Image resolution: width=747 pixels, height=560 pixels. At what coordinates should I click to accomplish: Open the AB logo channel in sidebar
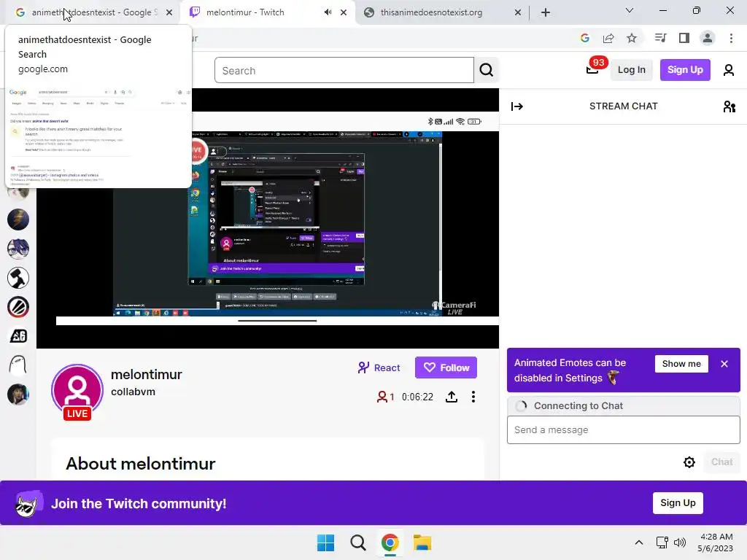pyautogui.click(x=18, y=336)
